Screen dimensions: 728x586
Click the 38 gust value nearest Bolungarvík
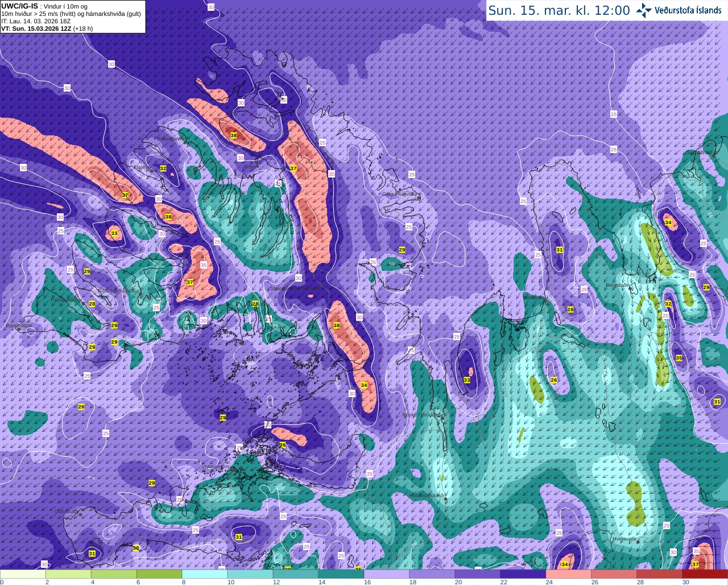234,135
